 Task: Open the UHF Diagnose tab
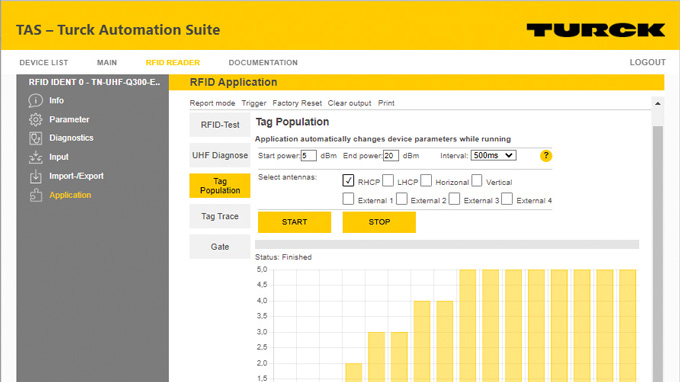click(x=220, y=155)
